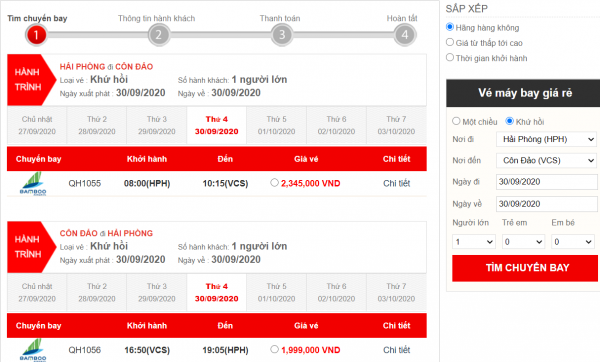Select Thứ 5 01/10/2020 tab for outbound flight
Viewport: 600px width, 362px height.
[x=276, y=125]
